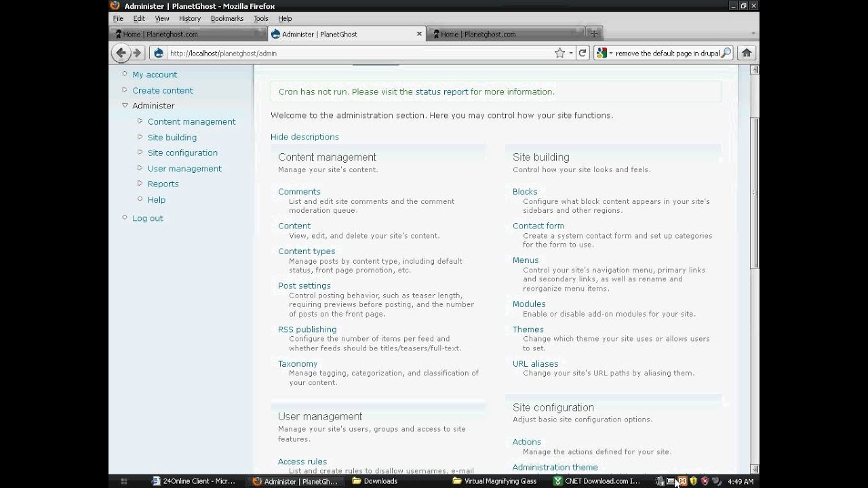The width and height of the screenshot is (868, 488).
Task: Collapse the Administer menu triangle
Action: pos(125,105)
